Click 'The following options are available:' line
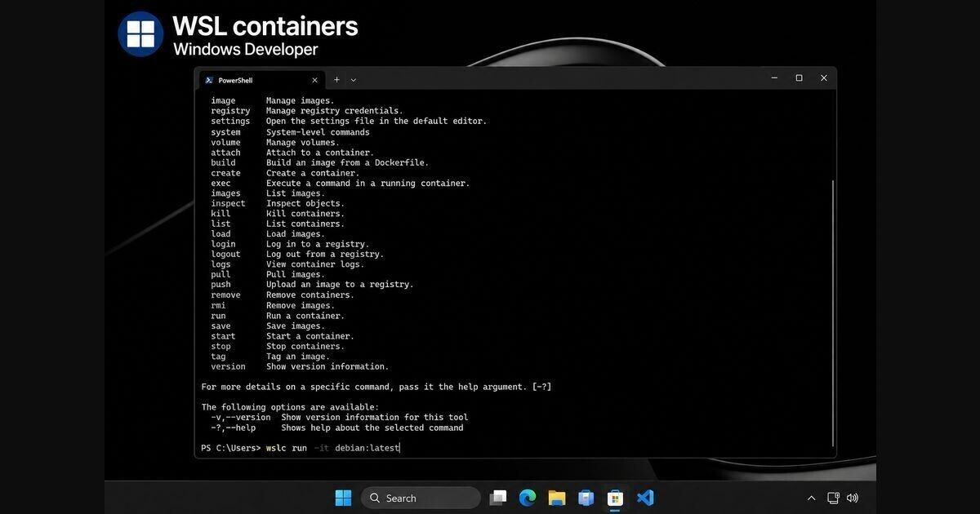 (x=290, y=407)
